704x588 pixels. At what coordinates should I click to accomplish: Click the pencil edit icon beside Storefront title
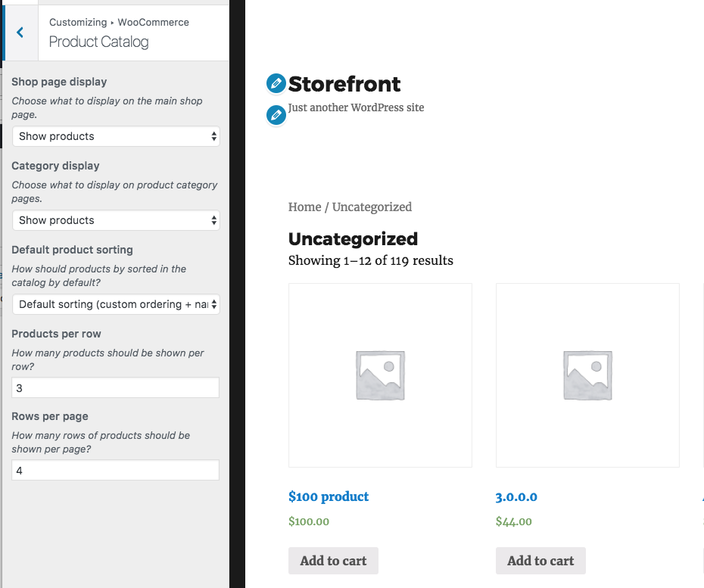click(276, 83)
